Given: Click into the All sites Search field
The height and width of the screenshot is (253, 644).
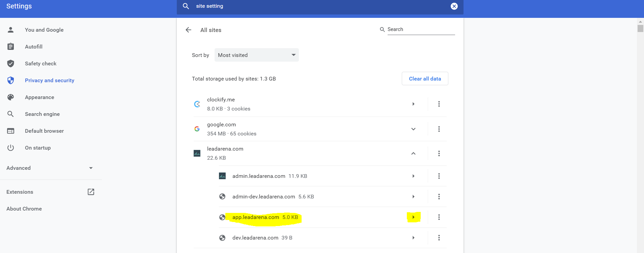Looking at the screenshot, I should click(421, 29).
